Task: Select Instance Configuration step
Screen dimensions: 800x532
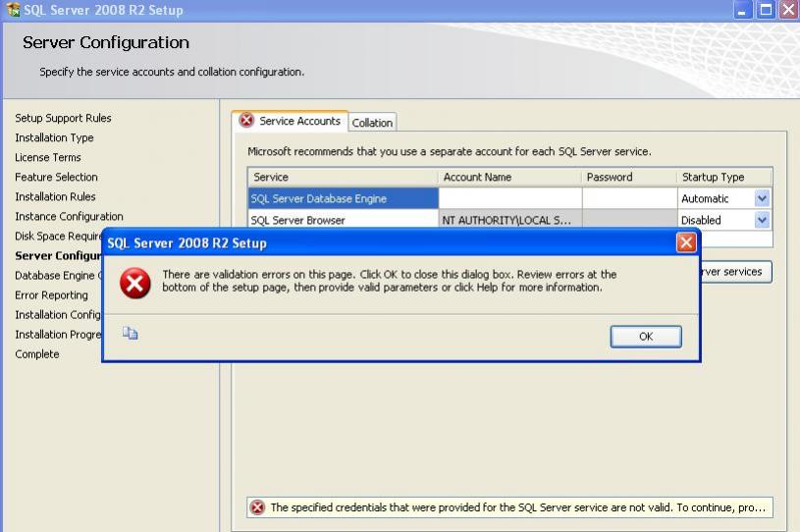Action: click(x=69, y=216)
